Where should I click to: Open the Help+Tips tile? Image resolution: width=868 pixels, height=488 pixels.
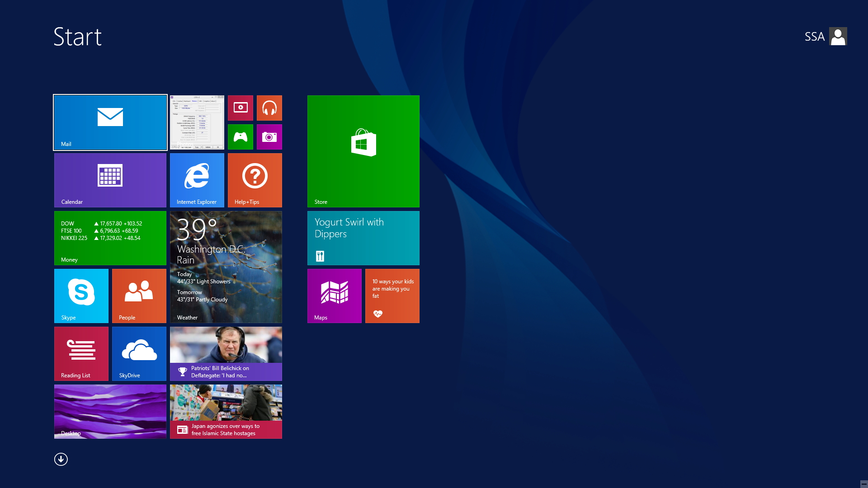click(x=255, y=180)
